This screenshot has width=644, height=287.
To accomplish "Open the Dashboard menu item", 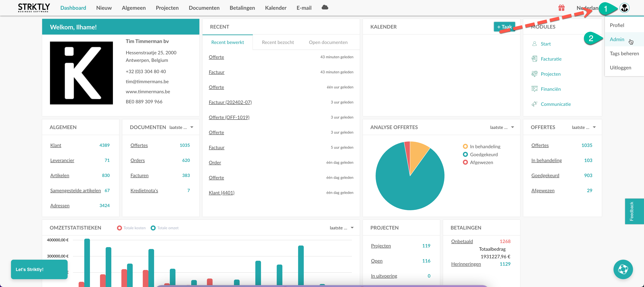I will tap(73, 8).
